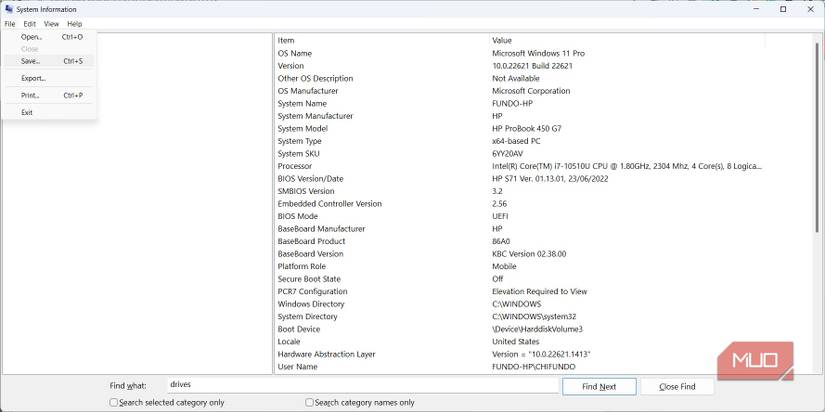Click the value 6YY20AV

(x=508, y=154)
